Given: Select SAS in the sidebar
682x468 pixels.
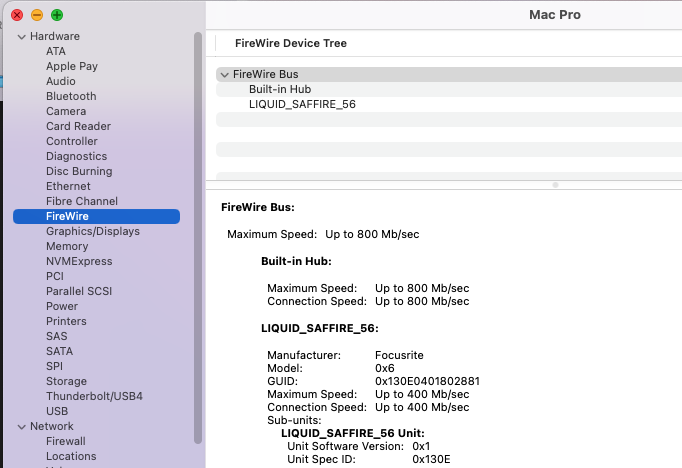Looking at the screenshot, I should pos(57,336).
